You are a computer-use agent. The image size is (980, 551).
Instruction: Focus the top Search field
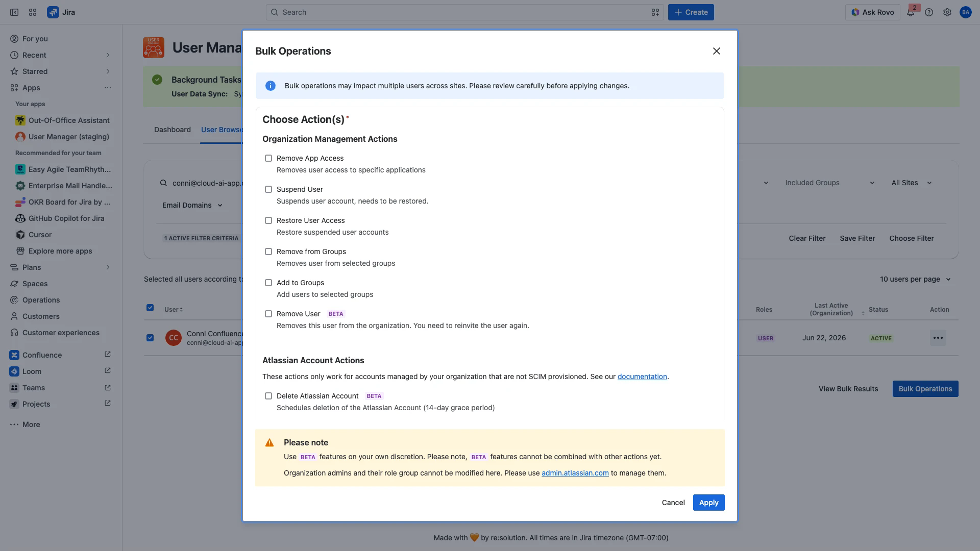click(x=464, y=12)
